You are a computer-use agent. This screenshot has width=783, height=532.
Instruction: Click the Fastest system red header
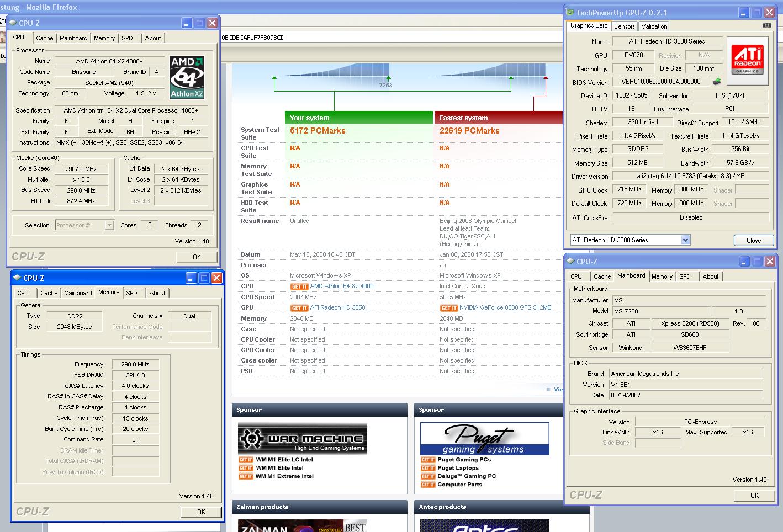(499, 118)
